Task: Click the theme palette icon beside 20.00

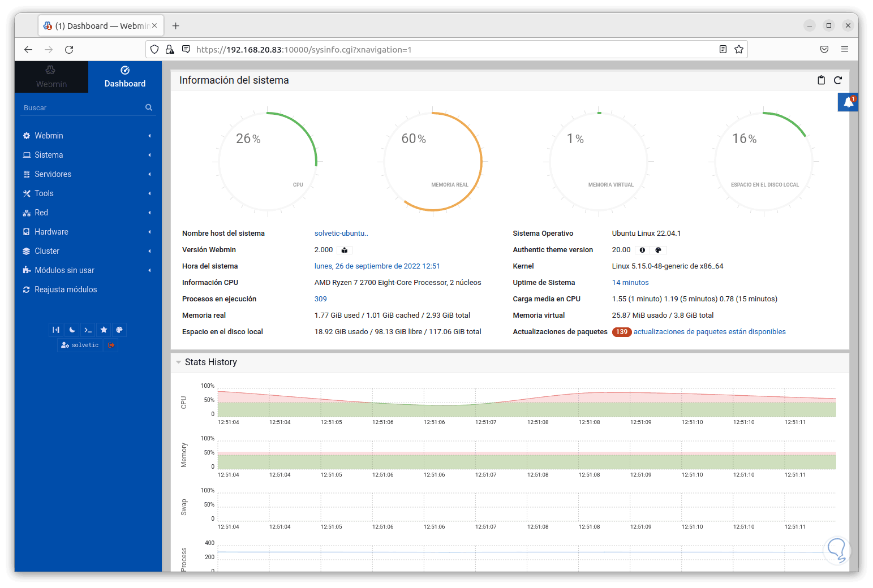Action: coord(658,250)
